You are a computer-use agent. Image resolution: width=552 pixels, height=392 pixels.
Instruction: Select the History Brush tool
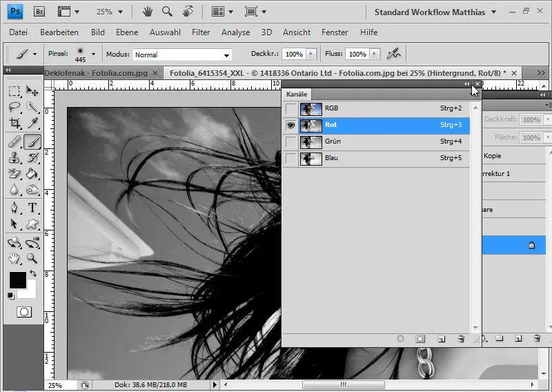[32, 158]
